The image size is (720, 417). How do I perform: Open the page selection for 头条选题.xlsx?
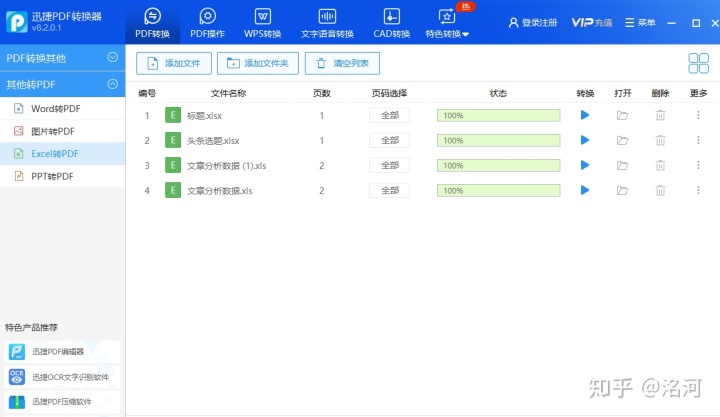pos(389,140)
